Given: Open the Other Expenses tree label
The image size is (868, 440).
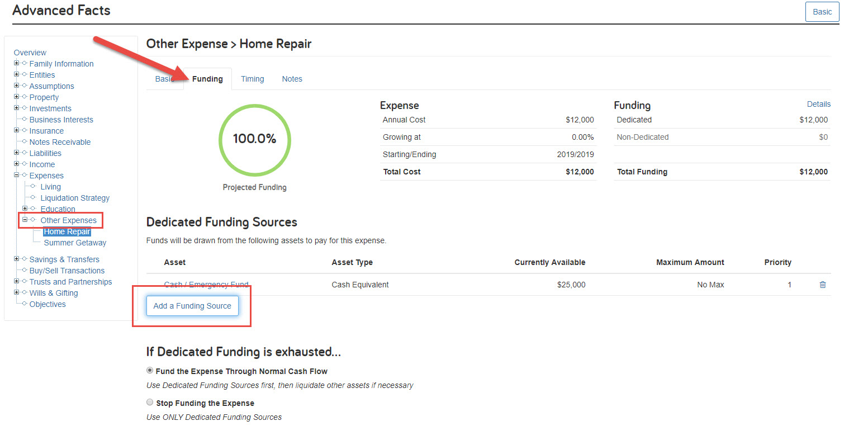Looking at the screenshot, I should coord(69,220).
